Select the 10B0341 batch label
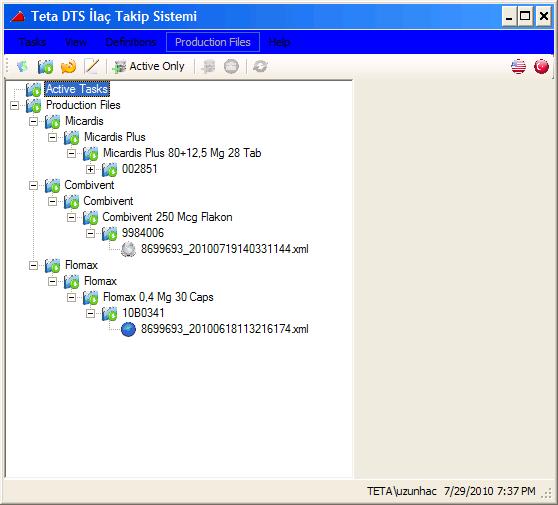The width and height of the screenshot is (558, 505). (x=143, y=313)
